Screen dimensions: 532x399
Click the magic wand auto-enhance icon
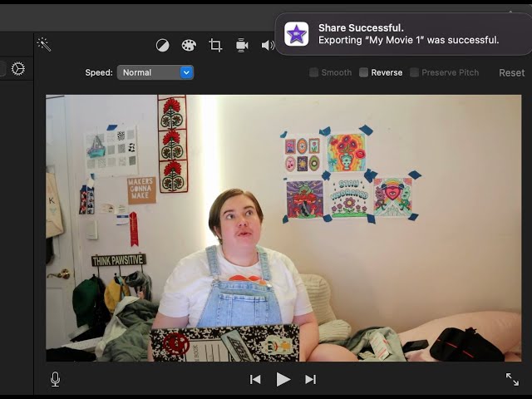(44, 44)
